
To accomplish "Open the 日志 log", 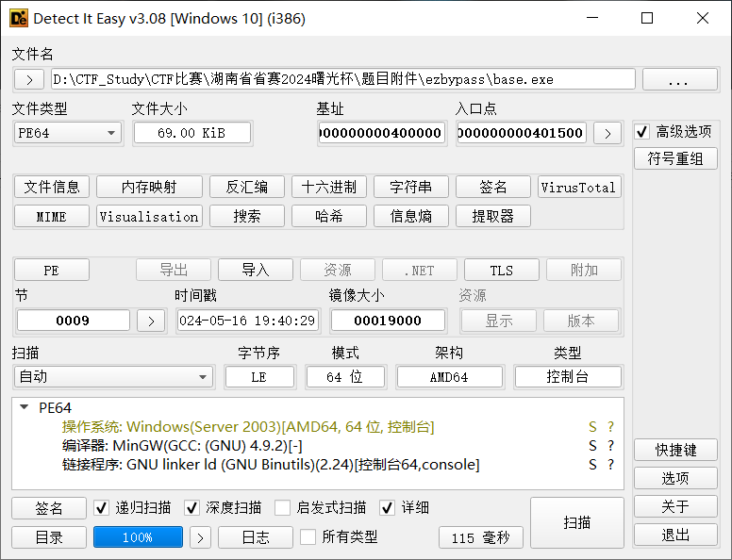I will pos(256,537).
